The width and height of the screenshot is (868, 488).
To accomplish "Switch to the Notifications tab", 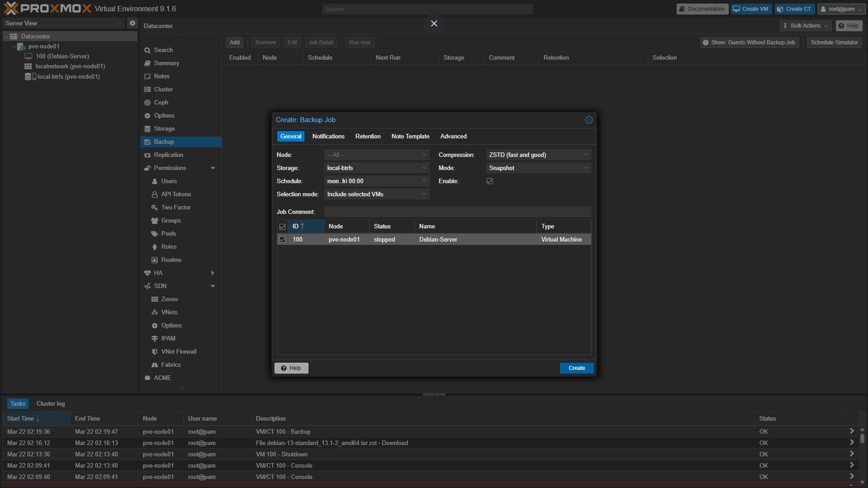I will click(328, 137).
